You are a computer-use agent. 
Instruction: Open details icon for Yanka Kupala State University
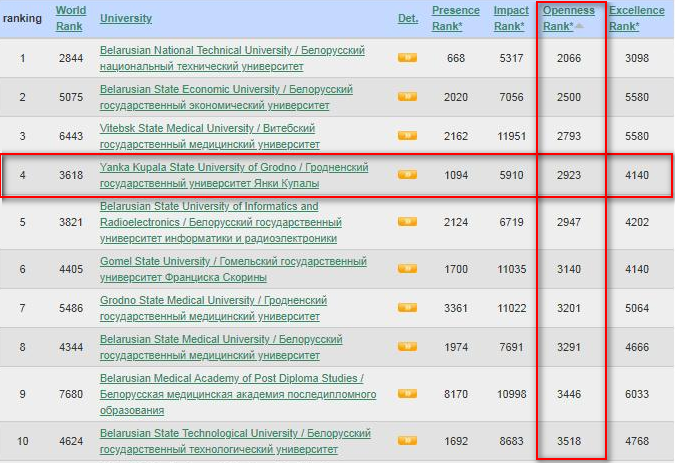(x=407, y=174)
